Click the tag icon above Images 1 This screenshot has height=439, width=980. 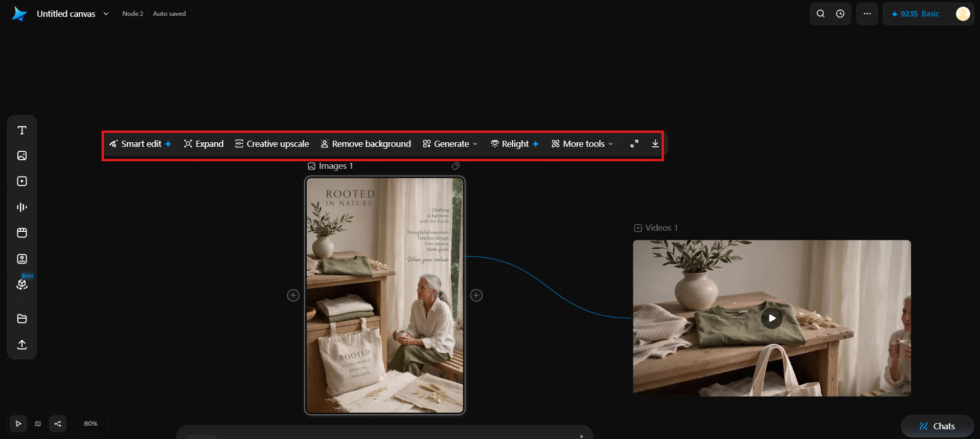(x=455, y=166)
